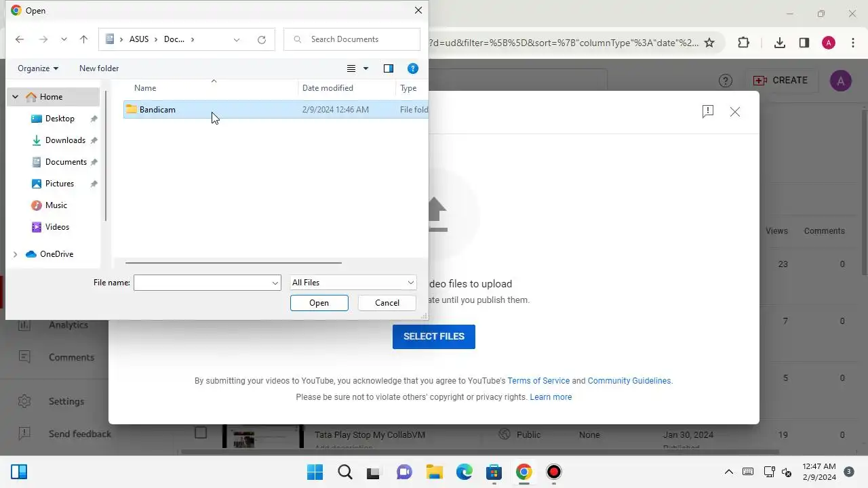Open Task View from taskbar
Viewport: 868px width, 488px height.
375,472
